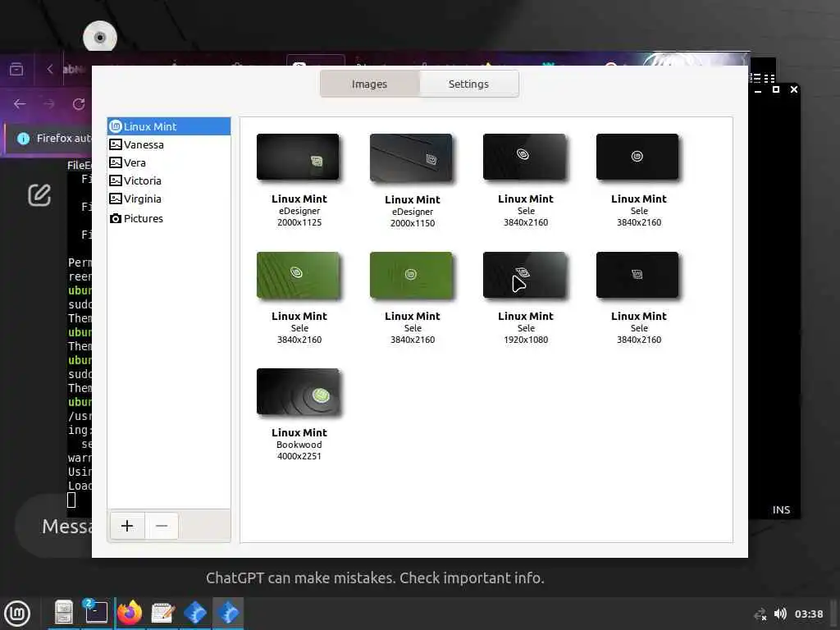Click the 03:38 clock in the panel
The width and height of the screenshot is (840, 630).
808,614
